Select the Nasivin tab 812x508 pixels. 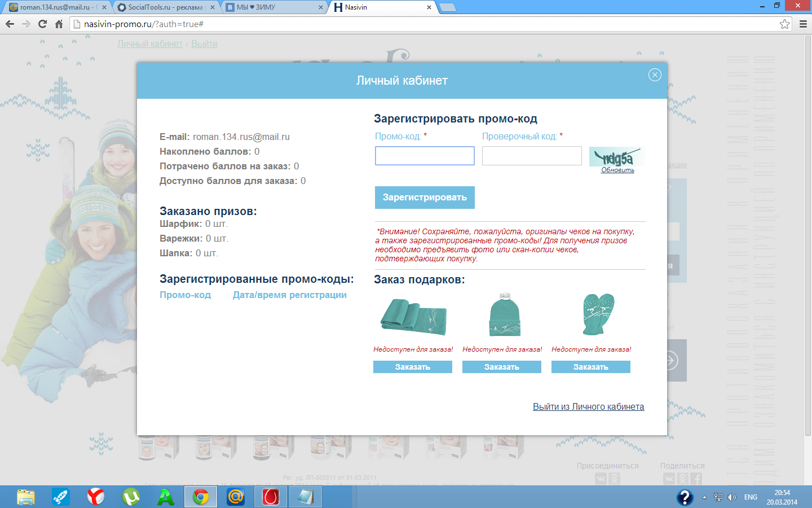pos(382,7)
